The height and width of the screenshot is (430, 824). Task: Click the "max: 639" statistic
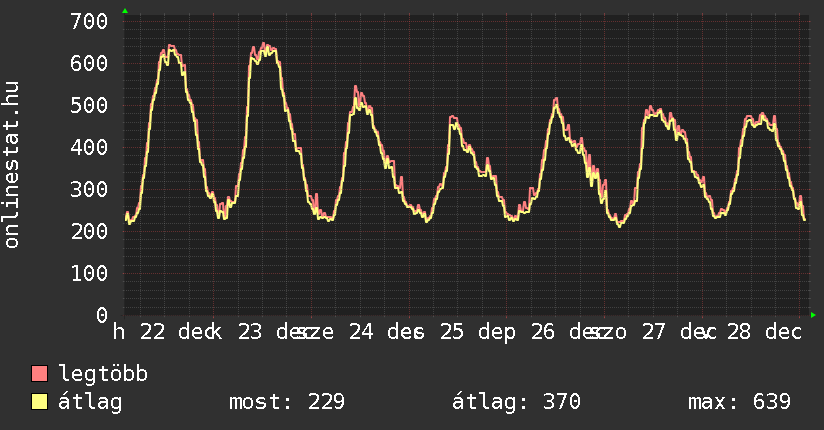click(739, 402)
